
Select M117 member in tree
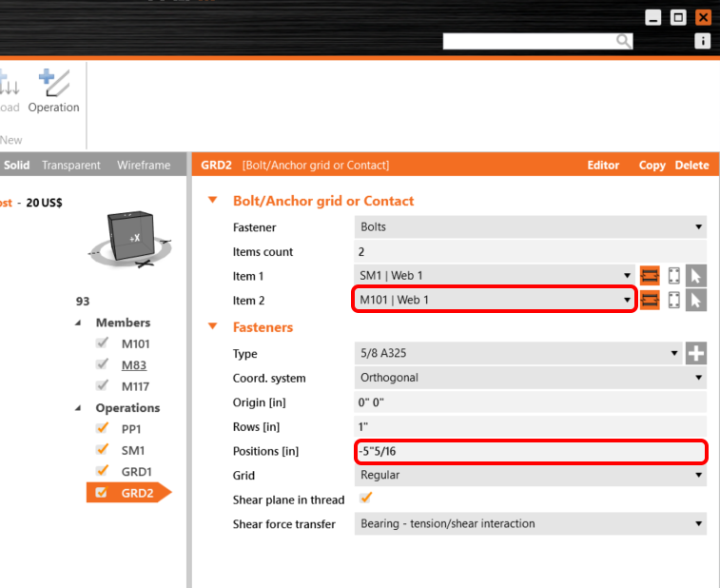click(135, 386)
